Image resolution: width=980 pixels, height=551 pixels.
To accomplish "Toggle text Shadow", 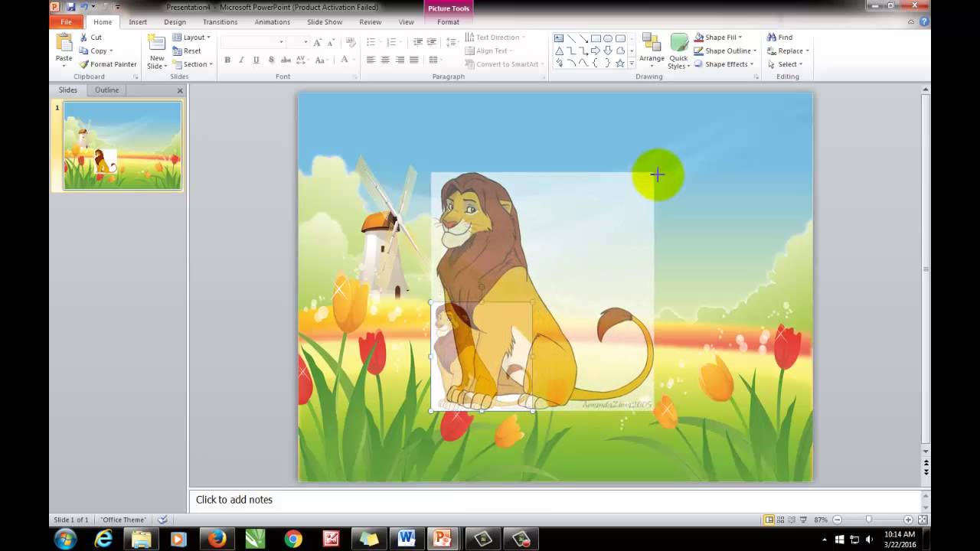I will (x=271, y=60).
